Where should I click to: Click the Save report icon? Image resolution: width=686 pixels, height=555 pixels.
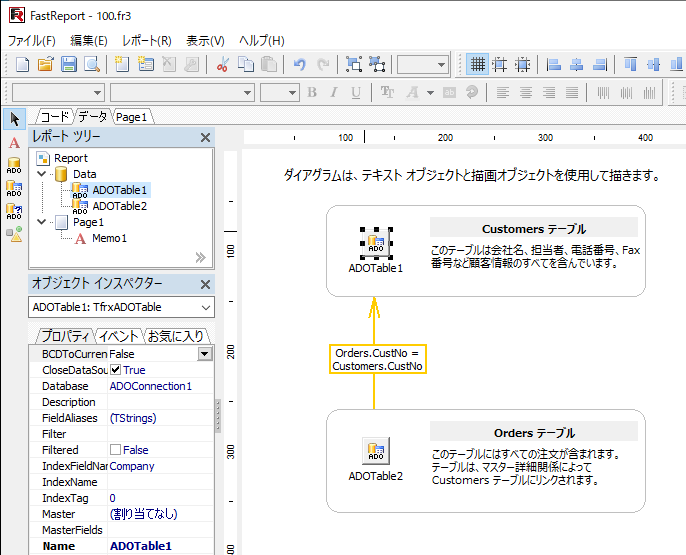(x=69, y=64)
